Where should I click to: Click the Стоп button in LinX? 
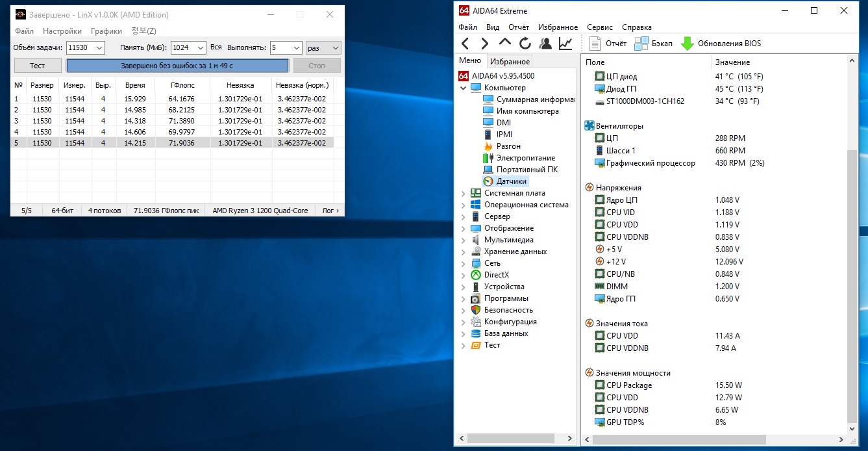click(317, 66)
